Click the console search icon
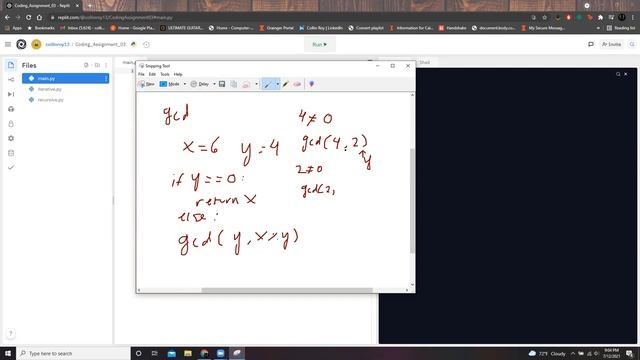This screenshot has height=360, width=640. click(618, 74)
